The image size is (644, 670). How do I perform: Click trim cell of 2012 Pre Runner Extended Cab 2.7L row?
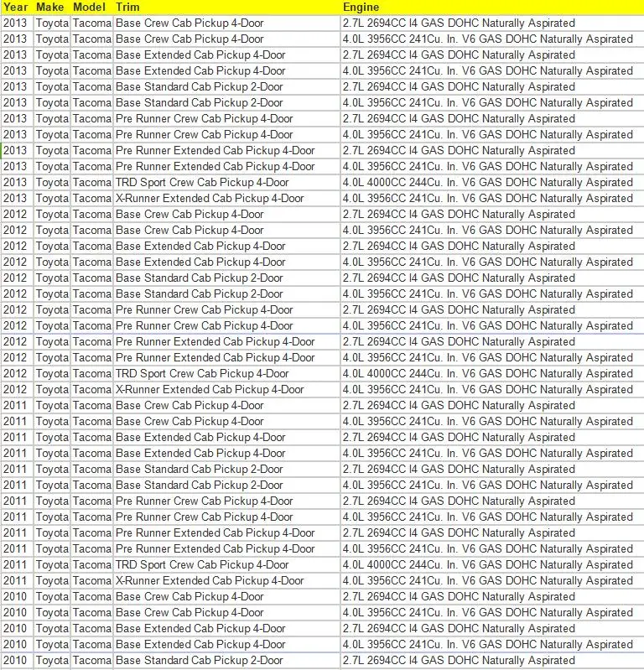point(226,342)
